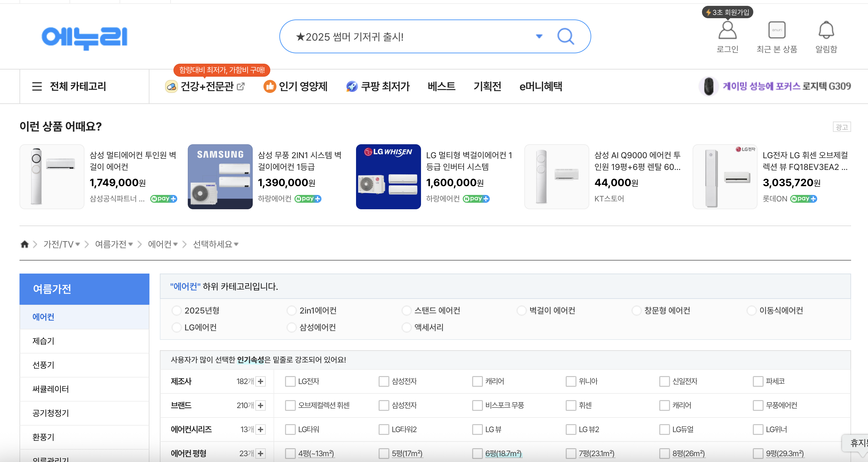Click the 3초 회원가입 tooltip button
The image size is (868, 462).
click(x=727, y=12)
